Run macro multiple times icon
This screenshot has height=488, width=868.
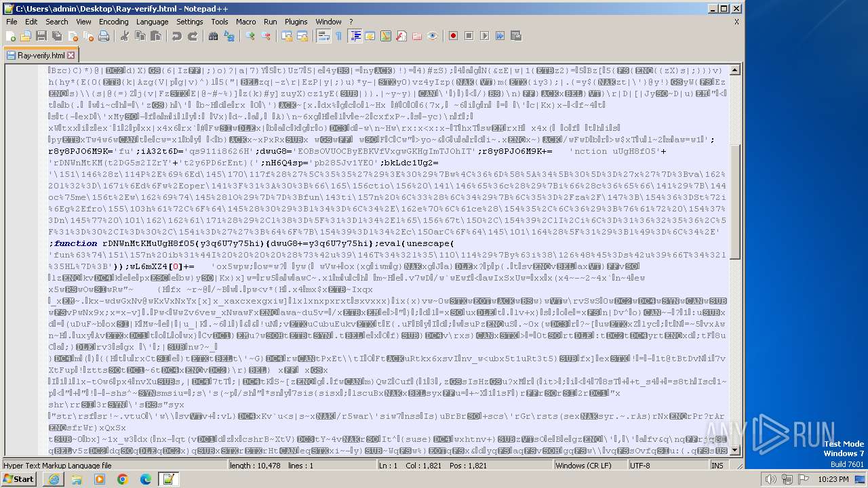pos(500,36)
